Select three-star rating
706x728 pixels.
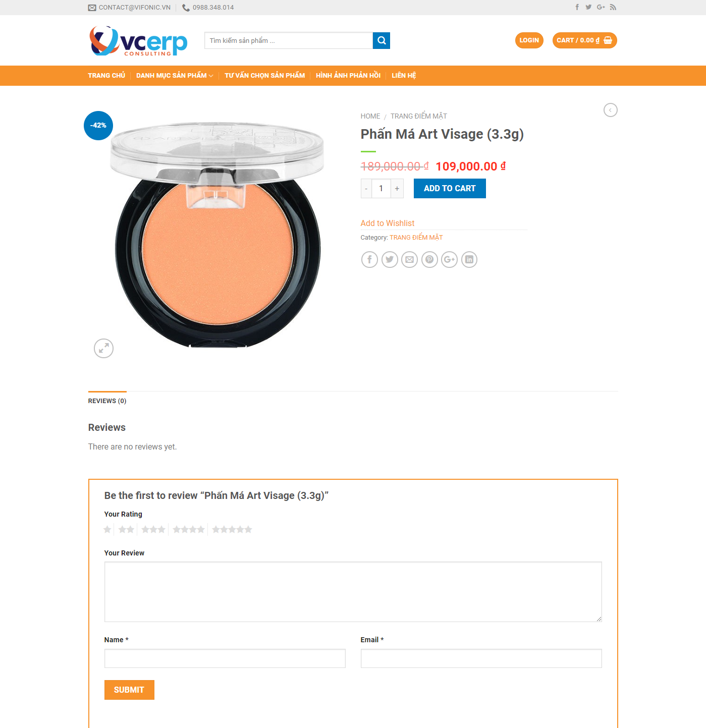tap(153, 529)
